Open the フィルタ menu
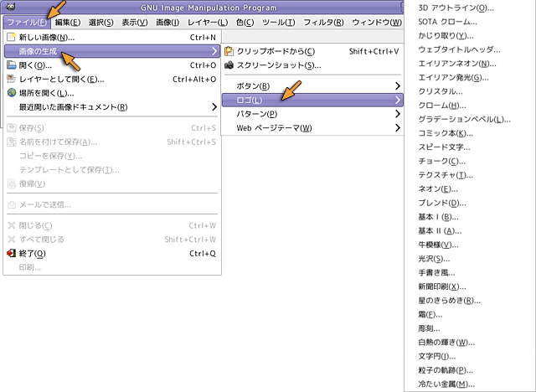This screenshot has height=392, width=536. (x=322, y=22)
